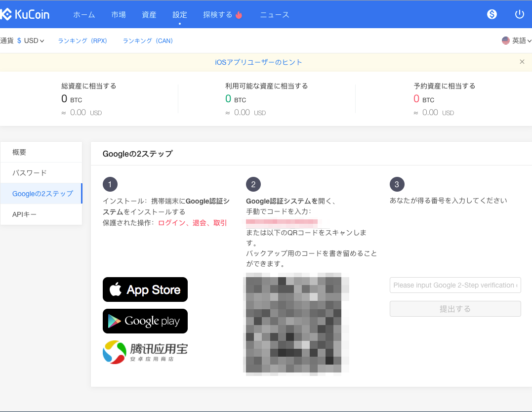Focus the Google 2-Step verification input field

(455, 285)
